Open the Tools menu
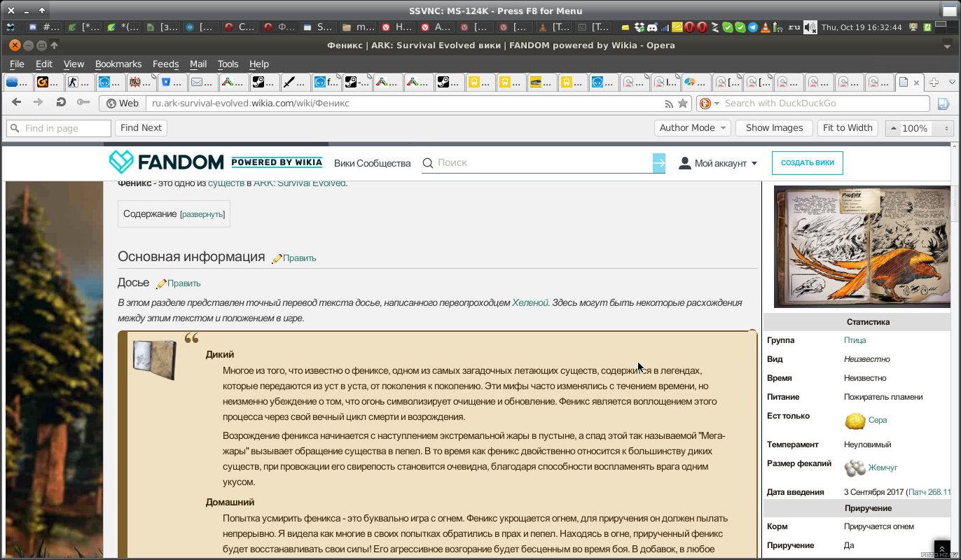Viewport: 961px width, 560px height. 228,64
